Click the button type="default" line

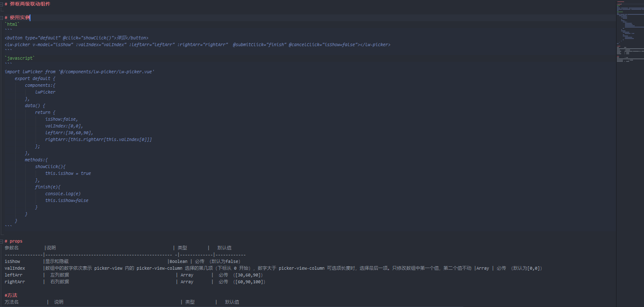click(77, 38)
